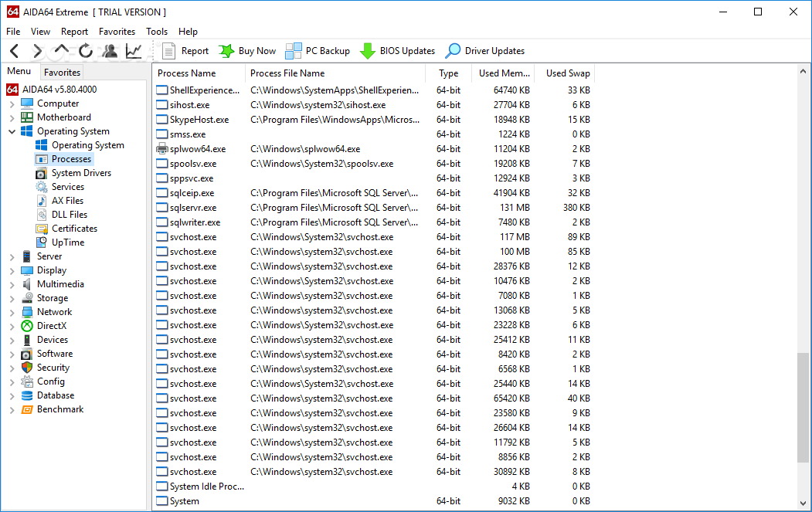Sort by the Used Swap column header

coord(565,73)
